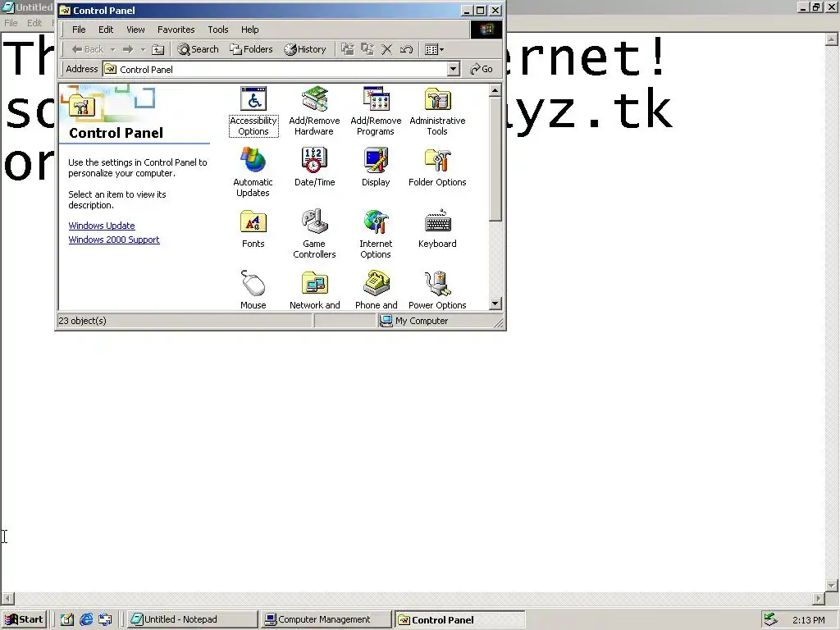Open the Tools menu
The image size is (840, 630).
[218, 30]
